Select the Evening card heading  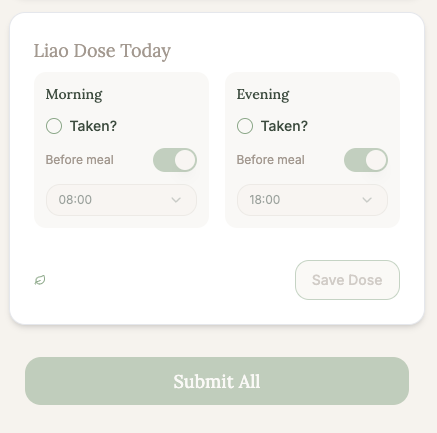click(263, 95)
